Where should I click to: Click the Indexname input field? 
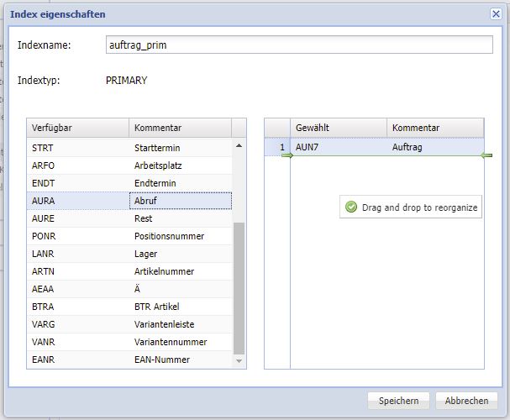(x=299, y=45)
